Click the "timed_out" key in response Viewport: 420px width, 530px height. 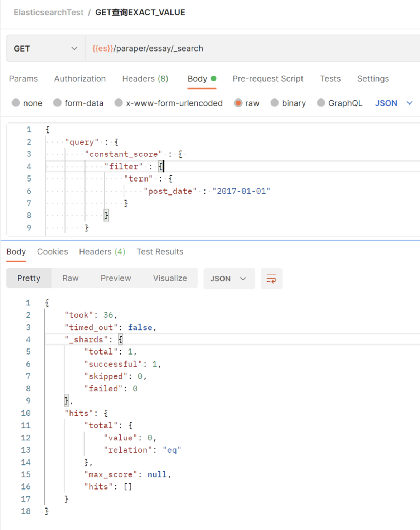(x=91, y=327)
